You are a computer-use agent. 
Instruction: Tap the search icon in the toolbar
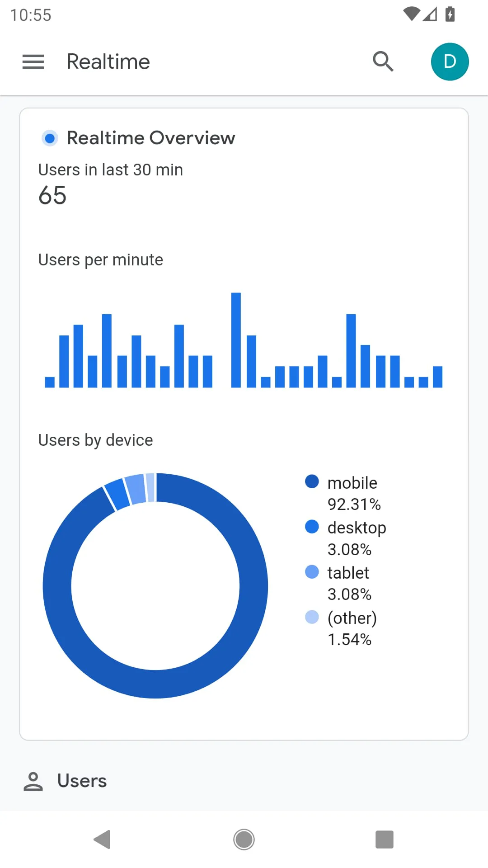(x=383, y=61)
